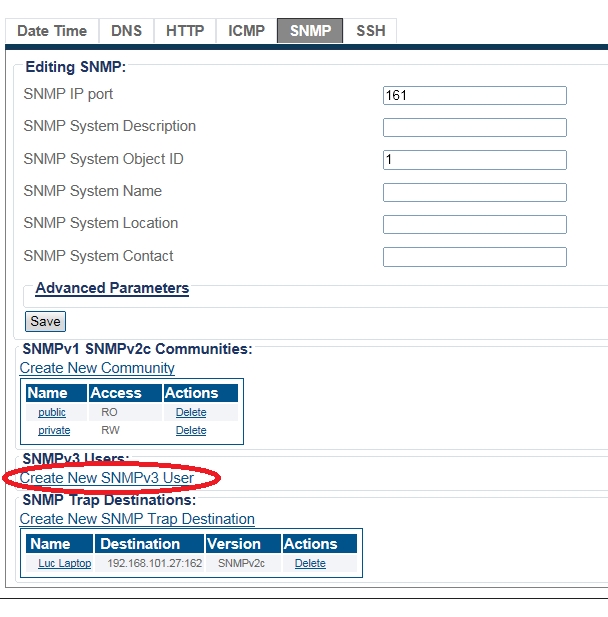
Task: Click the SNMP IP port field
Action: [x=474, y=96]
